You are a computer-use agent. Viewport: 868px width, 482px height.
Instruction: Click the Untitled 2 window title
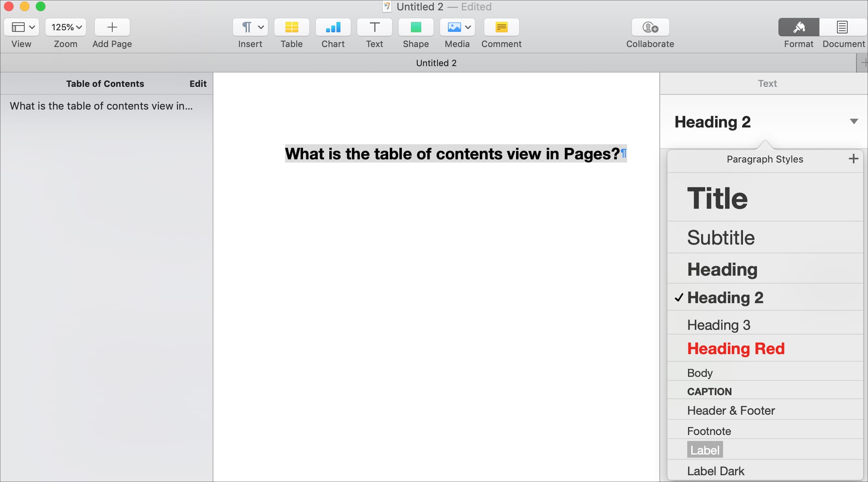tap(420, 7)
